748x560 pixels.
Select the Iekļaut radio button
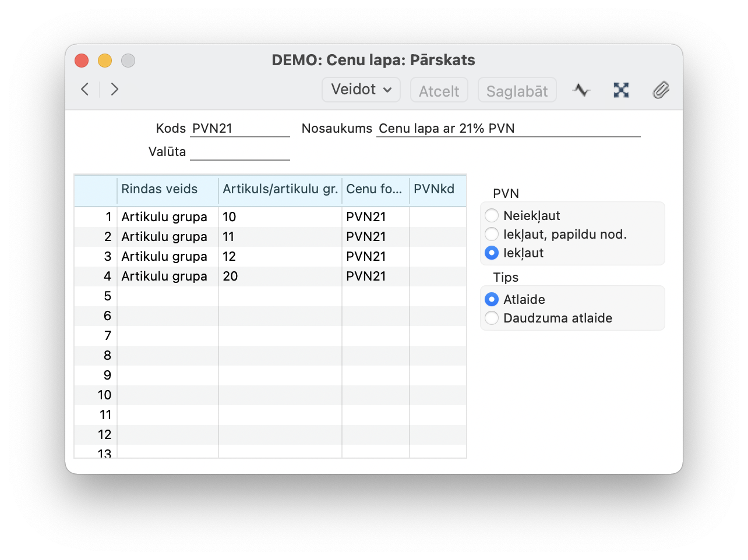(x=492, y=253)
